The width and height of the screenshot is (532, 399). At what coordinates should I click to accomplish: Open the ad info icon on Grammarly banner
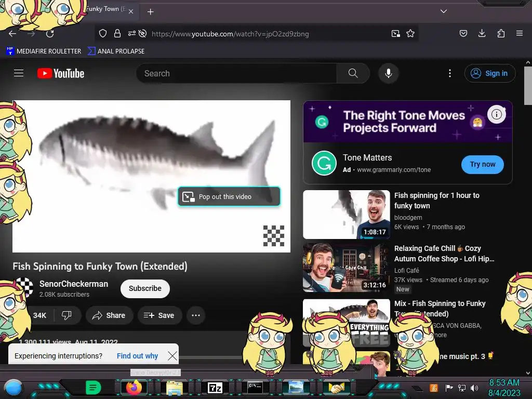pyautogui.click(x=497, y=114)
